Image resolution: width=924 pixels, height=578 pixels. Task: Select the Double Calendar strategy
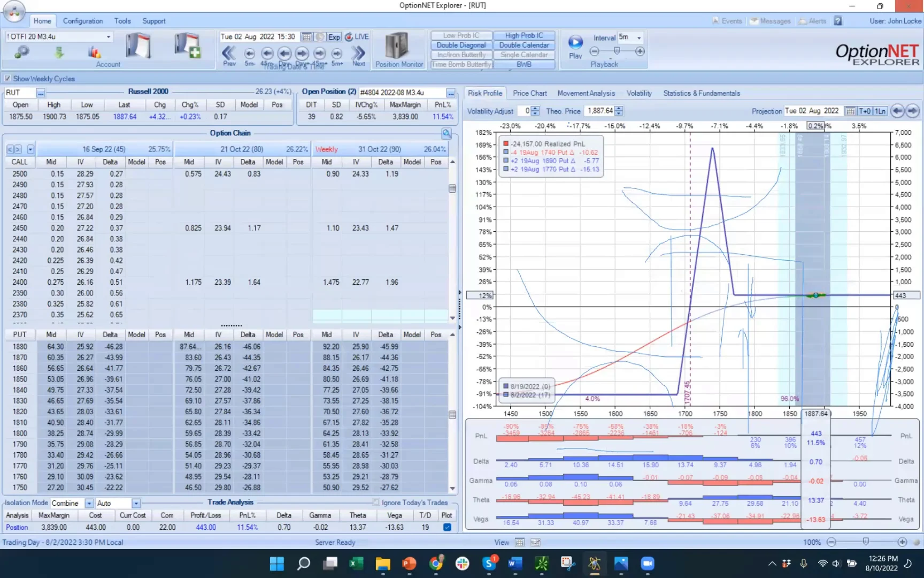point(524,45)
